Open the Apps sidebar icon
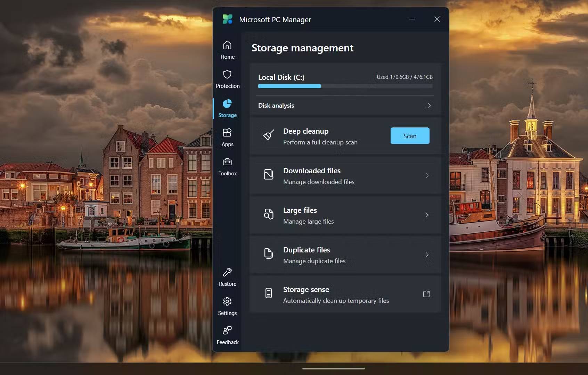The height and width of the screenshot is (375, 588). 227,133
